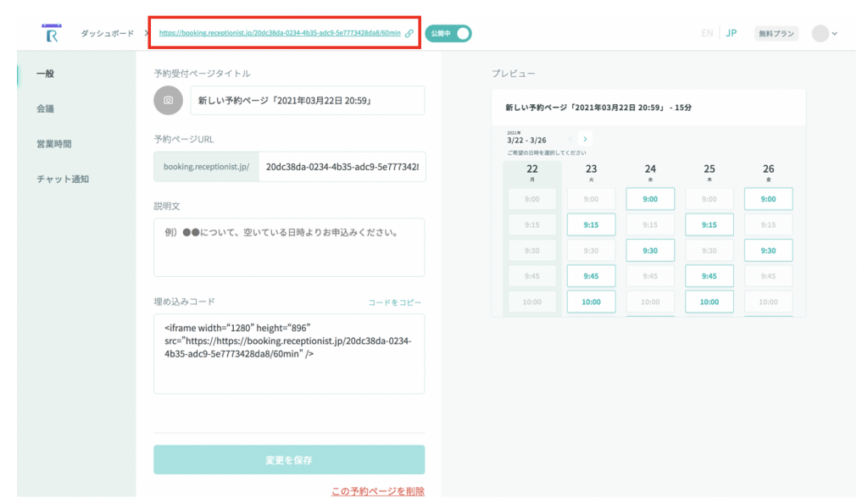Switch language to JP
Viewport: 868px width, 504px height.
731,33
